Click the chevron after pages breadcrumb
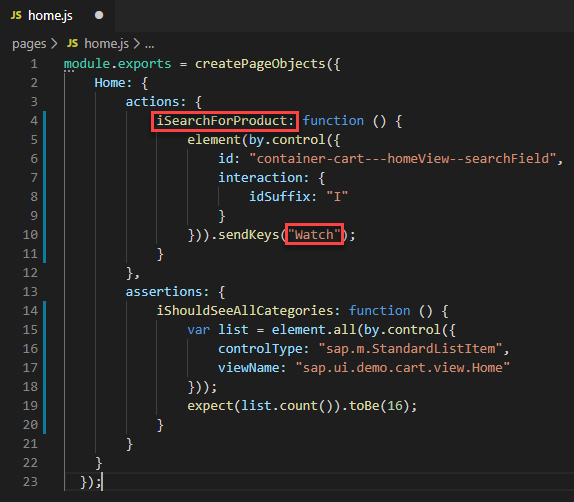Viewport: 574px width, 502px height. coord(54,44)
